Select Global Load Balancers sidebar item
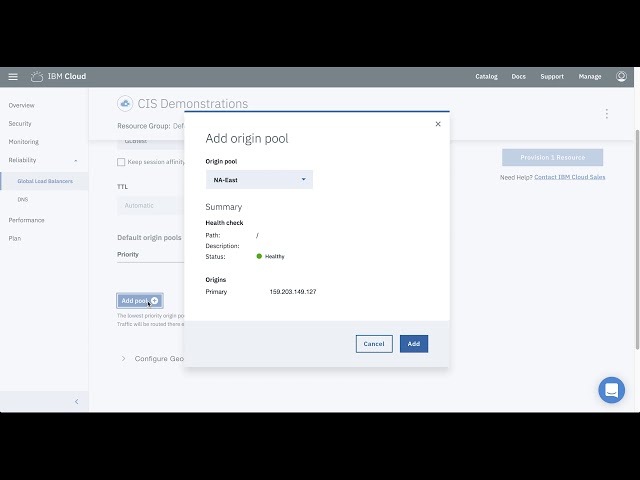Viewport: 640px width, 480px height. click(x=45, y=181)
